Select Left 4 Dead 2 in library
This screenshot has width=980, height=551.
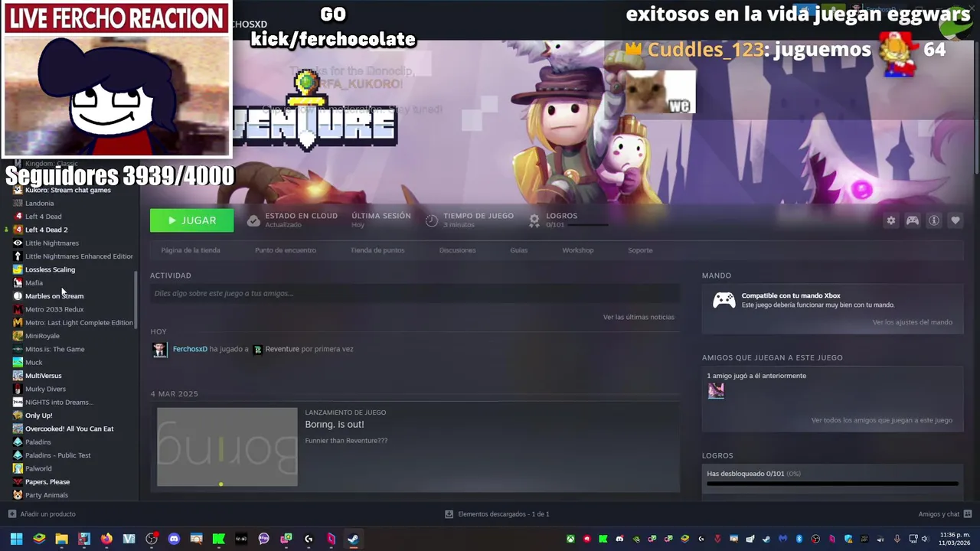[x=46, y=230]
